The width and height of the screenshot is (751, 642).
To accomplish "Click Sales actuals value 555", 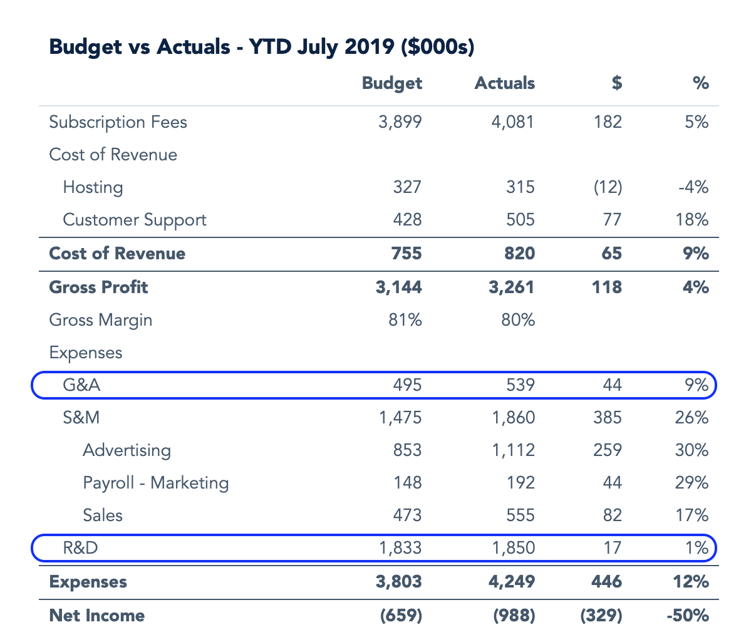I will pyautogui.click(x=520, y=516).
